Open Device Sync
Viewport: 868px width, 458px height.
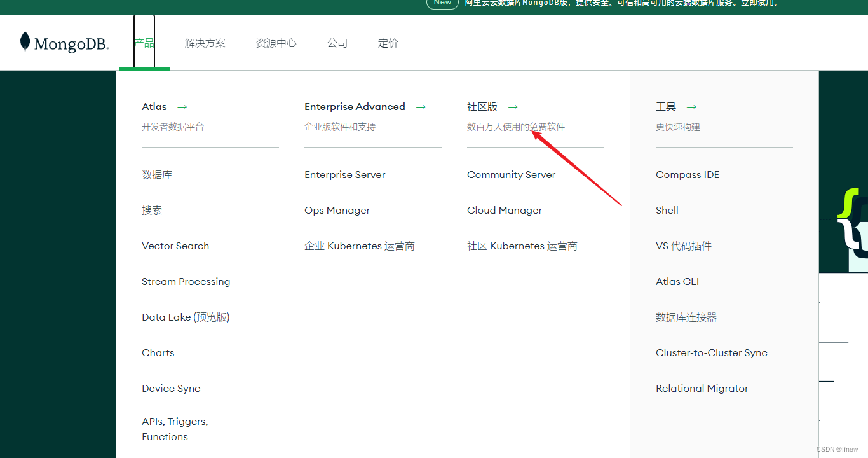171,389
